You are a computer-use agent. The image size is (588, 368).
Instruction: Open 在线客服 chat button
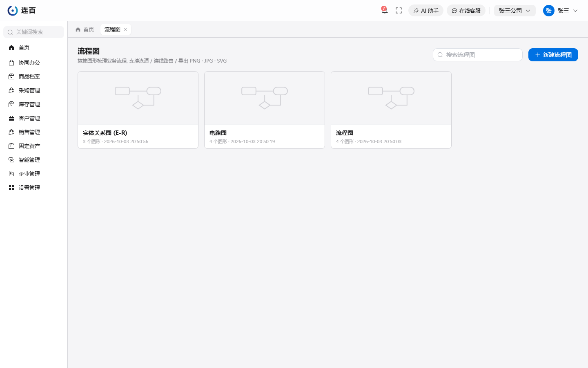(x=466, y=11)
